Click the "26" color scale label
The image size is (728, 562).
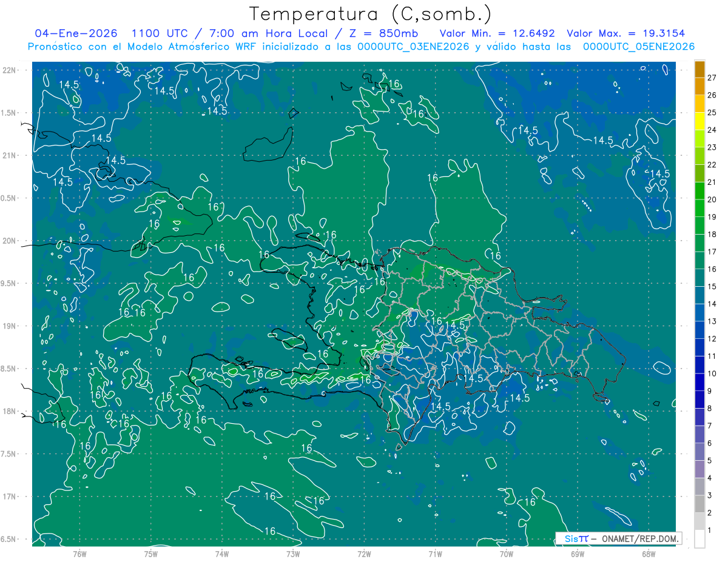[712, 95]
